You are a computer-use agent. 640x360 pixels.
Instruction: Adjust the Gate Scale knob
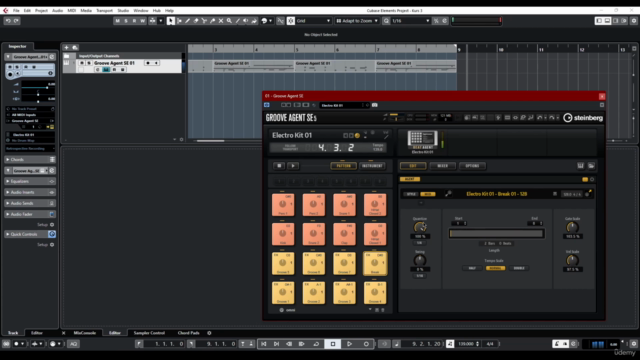[x=572, y=227]
